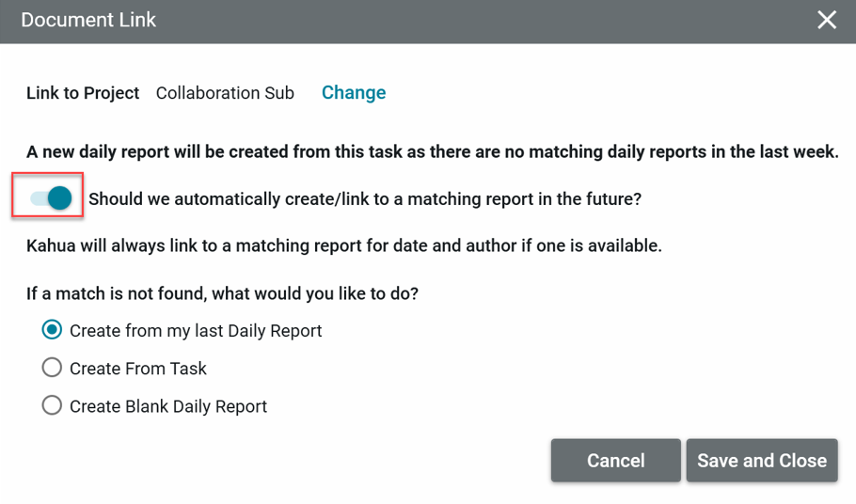Click the 'Create from my last Daily Report' label text
Viewport: 856px width, 504px height.
pyautogui.click(x=196, y=331)
